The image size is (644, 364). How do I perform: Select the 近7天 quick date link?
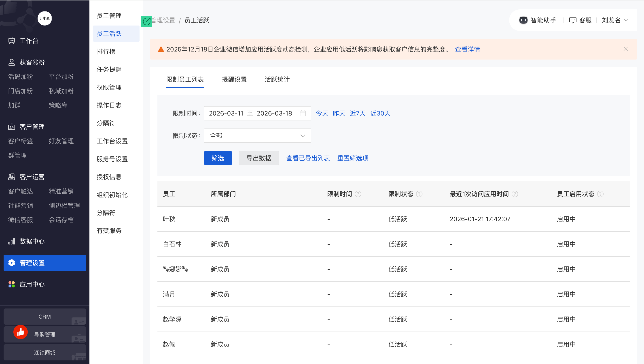tap(358, 113)
